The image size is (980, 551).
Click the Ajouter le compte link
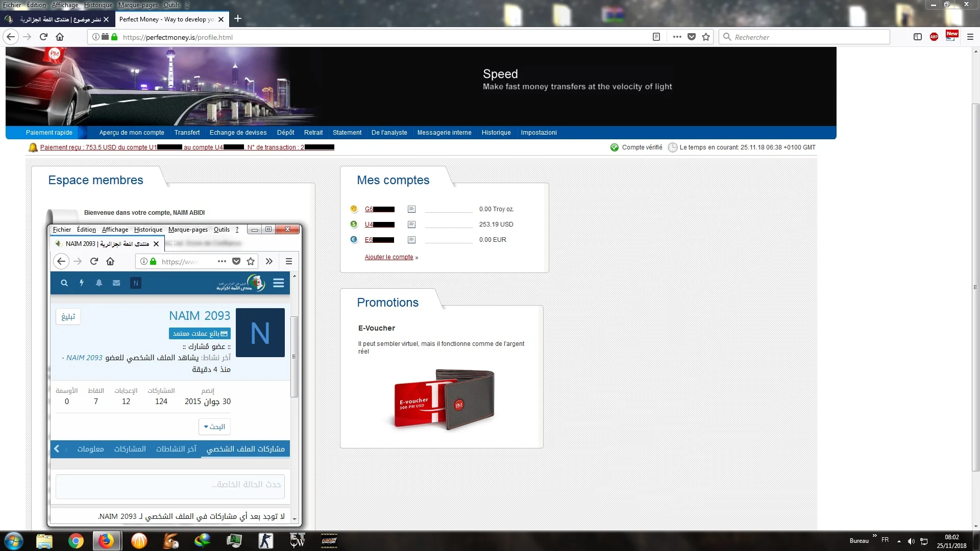pos(388,257)
